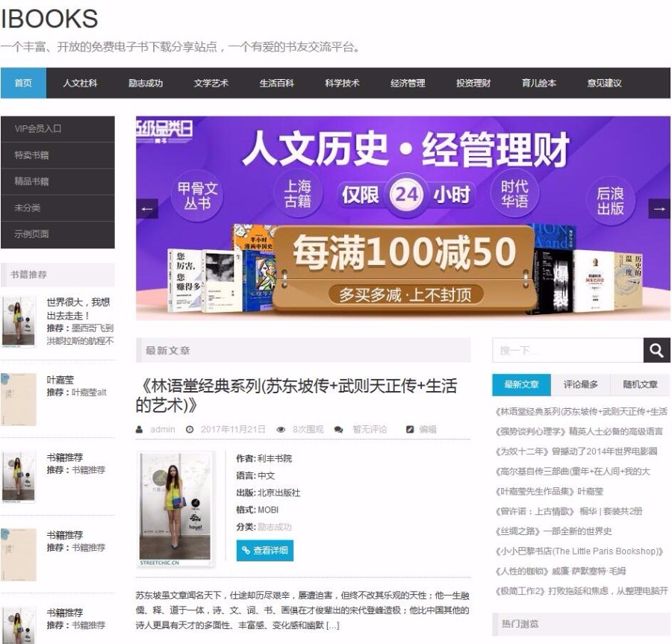Screen dimensions: 672x644
Task: Open the 首页 navigation tab
Action: (x=23, y=83)
